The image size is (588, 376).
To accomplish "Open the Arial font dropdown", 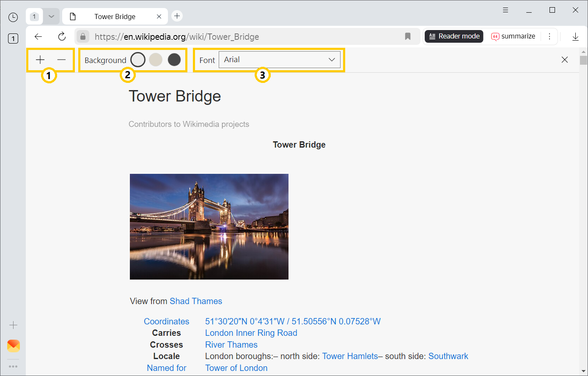I will pyautogui.click(x=280, y=59).
